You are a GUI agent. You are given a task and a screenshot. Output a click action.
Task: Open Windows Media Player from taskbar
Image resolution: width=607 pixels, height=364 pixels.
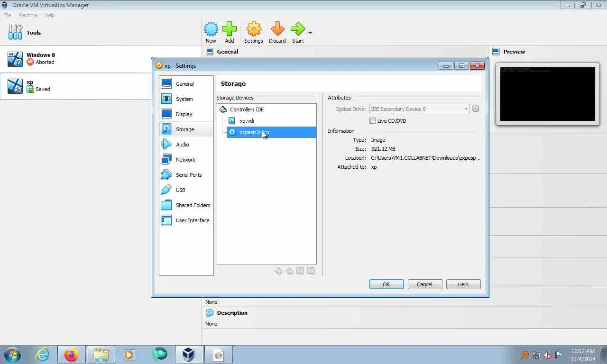coord(129,355)
